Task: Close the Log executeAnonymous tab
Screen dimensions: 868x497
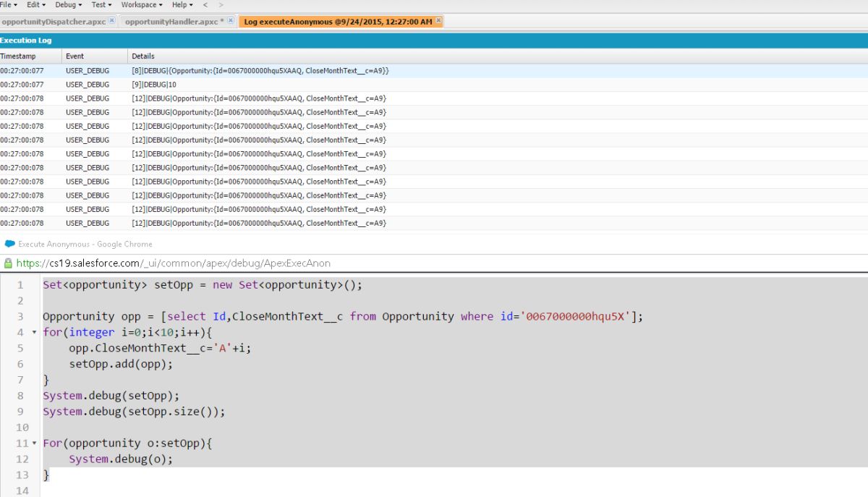Action: (x=438, y=21)
